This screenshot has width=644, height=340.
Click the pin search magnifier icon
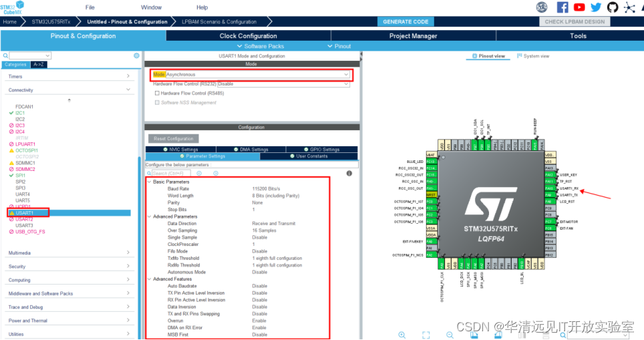tap(563, 335)
